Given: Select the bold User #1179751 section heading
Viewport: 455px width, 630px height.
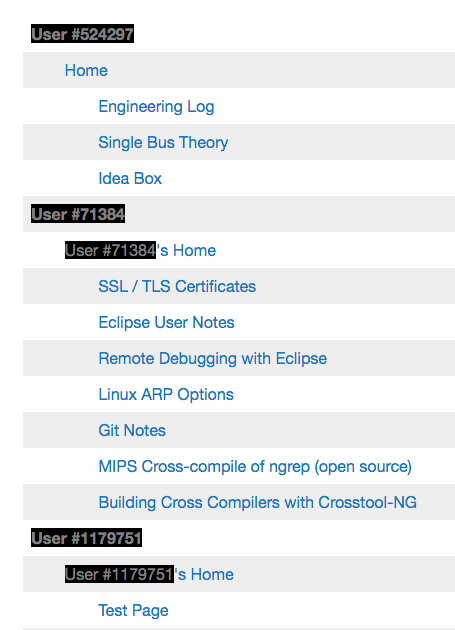Looking at the screenshot, I should click(x=86, y=538).
